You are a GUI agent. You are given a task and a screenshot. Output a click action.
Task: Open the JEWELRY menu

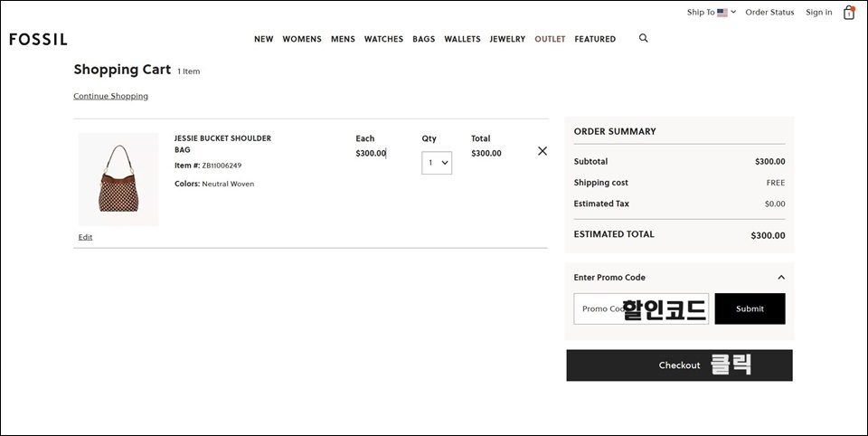click(507, 39)
